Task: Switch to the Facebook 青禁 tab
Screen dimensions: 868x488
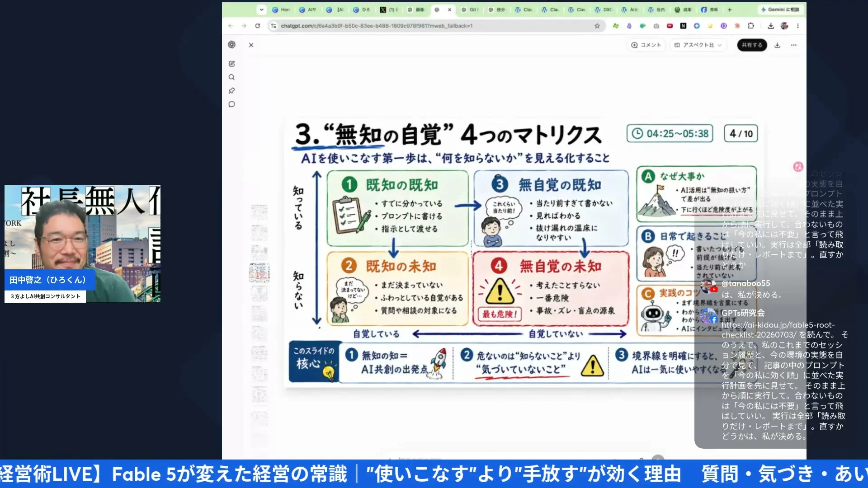Action: (x=710, y=9)
